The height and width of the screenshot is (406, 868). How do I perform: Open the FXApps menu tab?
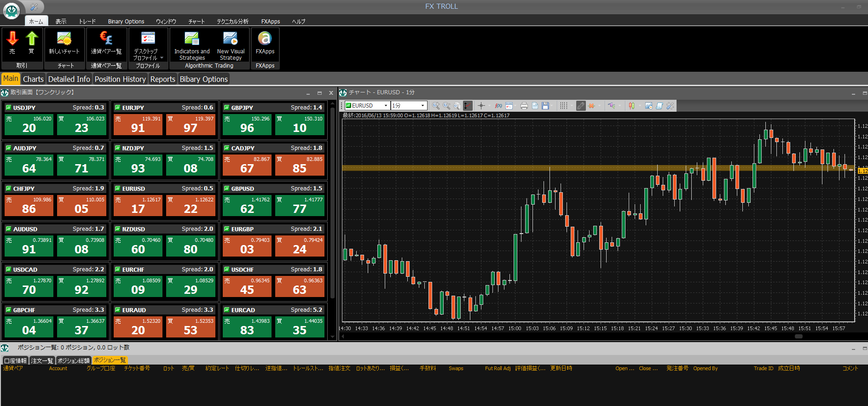271,21
